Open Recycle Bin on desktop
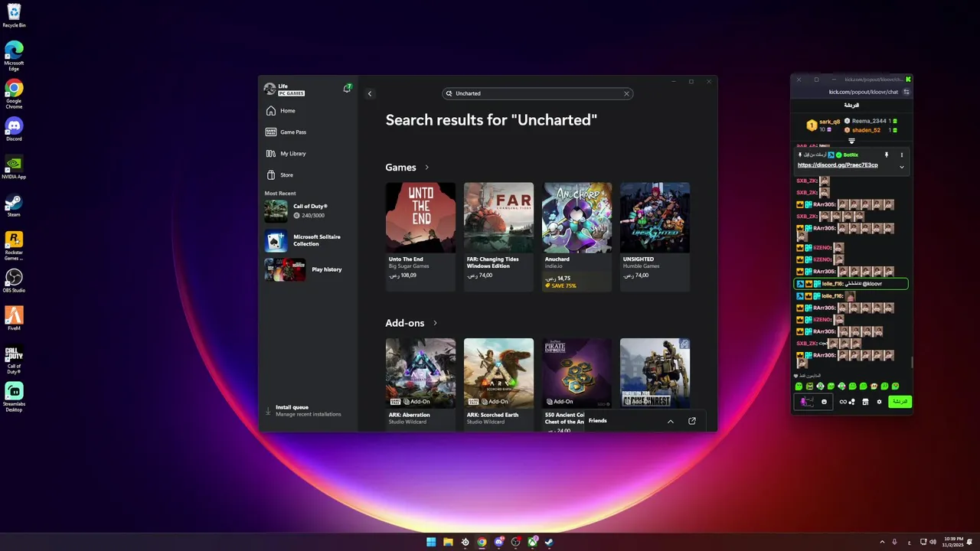Image resolution: width=980 pixels, height=551 pixels. point(14,16)
